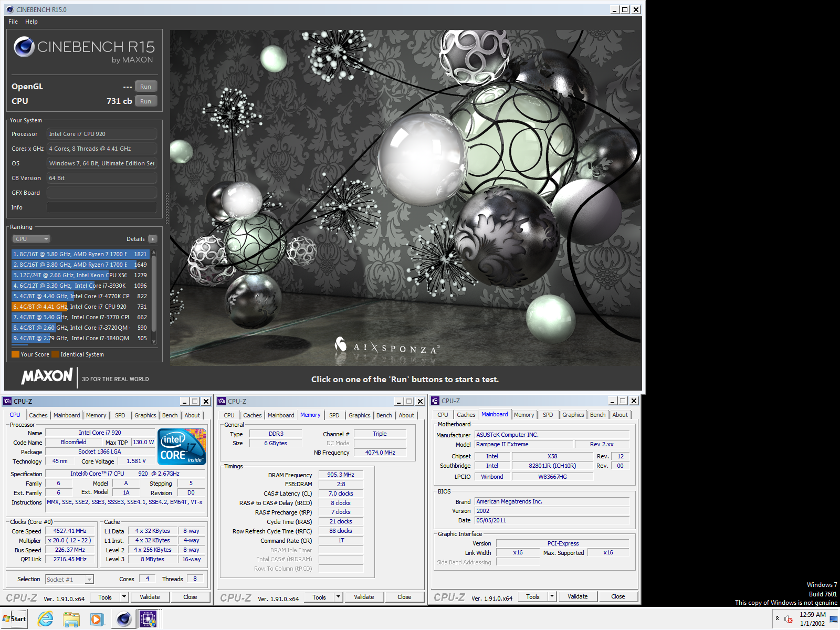Click the show desktop icon beside the clock
This screenshot has width=840, height=630.
[833, 619]
